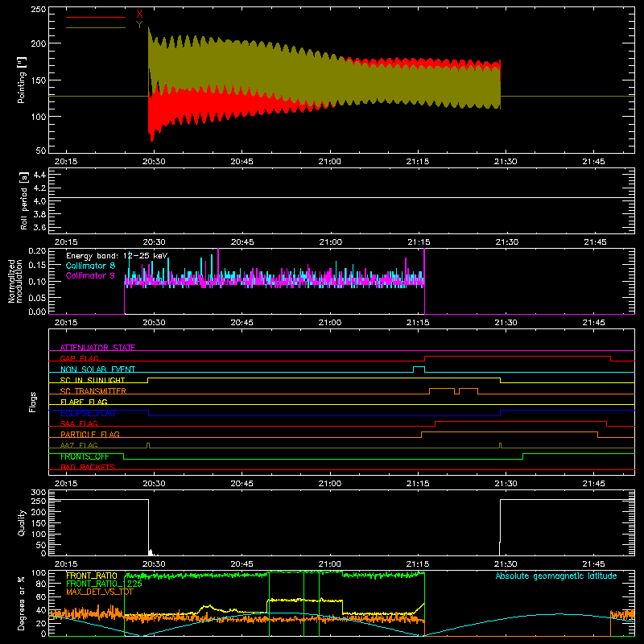Click the 21:45 time label under Quality plot
Screen dimensions: 644x644
coord(593,564)
